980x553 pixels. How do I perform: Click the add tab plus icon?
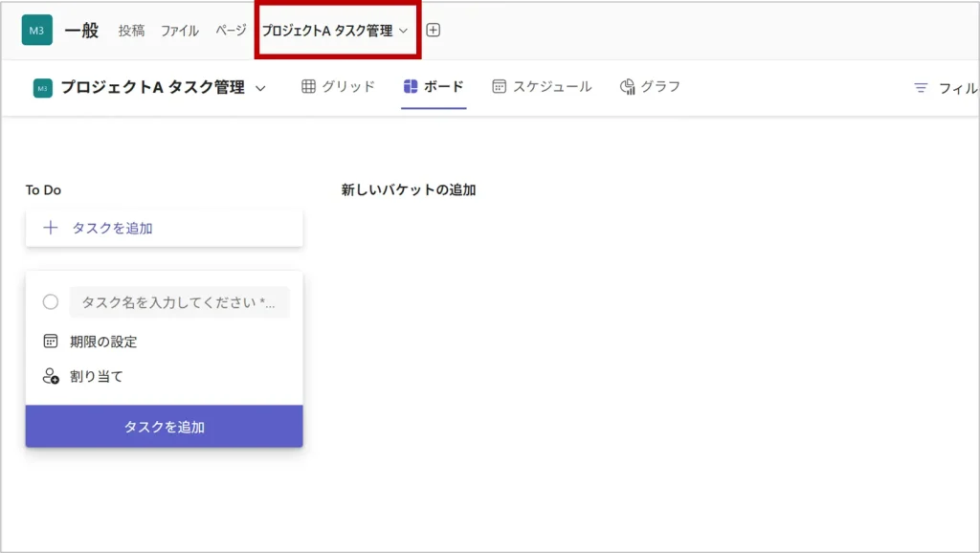[433, 31]
